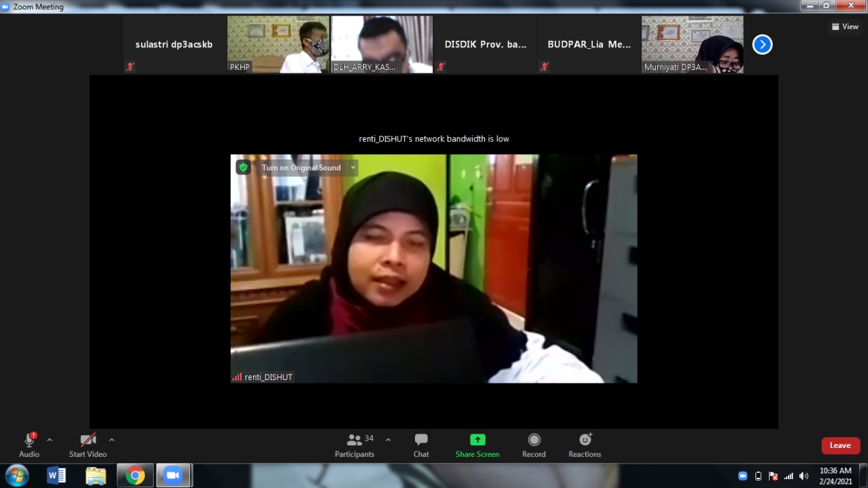The height and width of the screenshot is (488, 868).
Task: Toggle Start Video camera
Action: (87, 445)
